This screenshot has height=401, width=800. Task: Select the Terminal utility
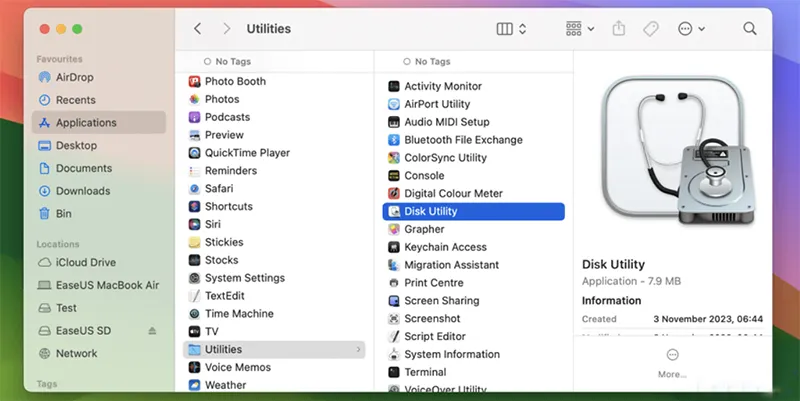coord(473,372)
